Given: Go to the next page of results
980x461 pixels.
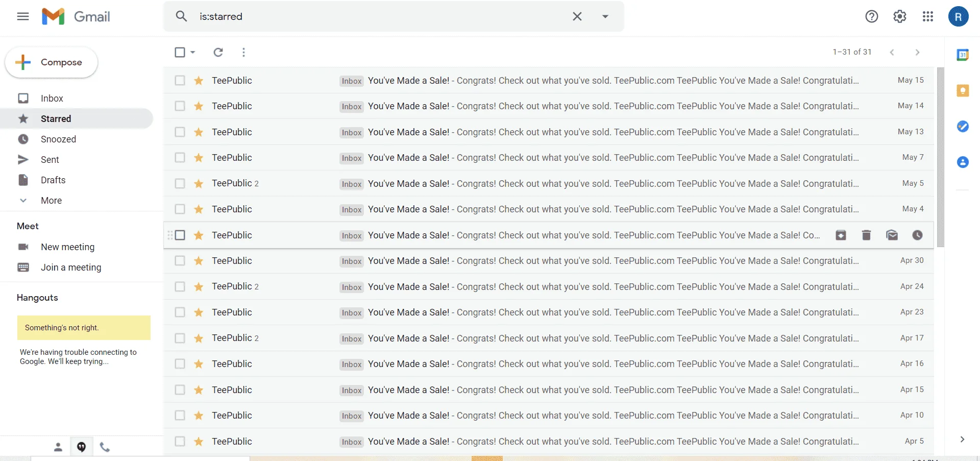Looking at the screenshot, I should pyautogui.click(x=917, y=52).
